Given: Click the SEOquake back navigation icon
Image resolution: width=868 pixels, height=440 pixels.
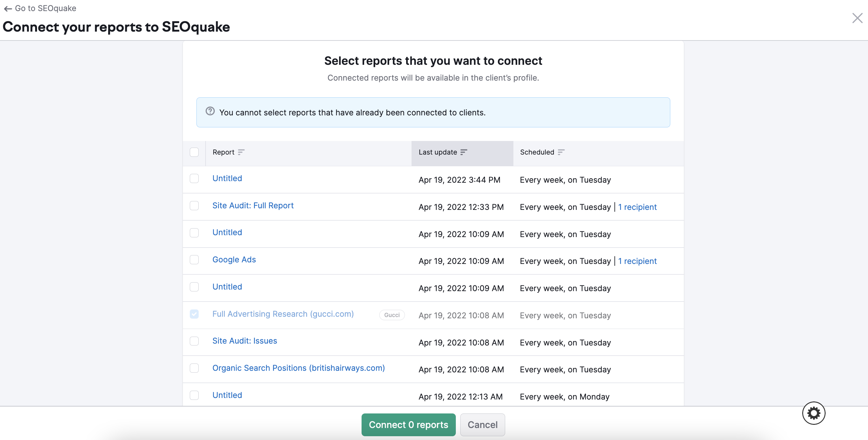Looking at the screenshot, I should click(7, 8).
